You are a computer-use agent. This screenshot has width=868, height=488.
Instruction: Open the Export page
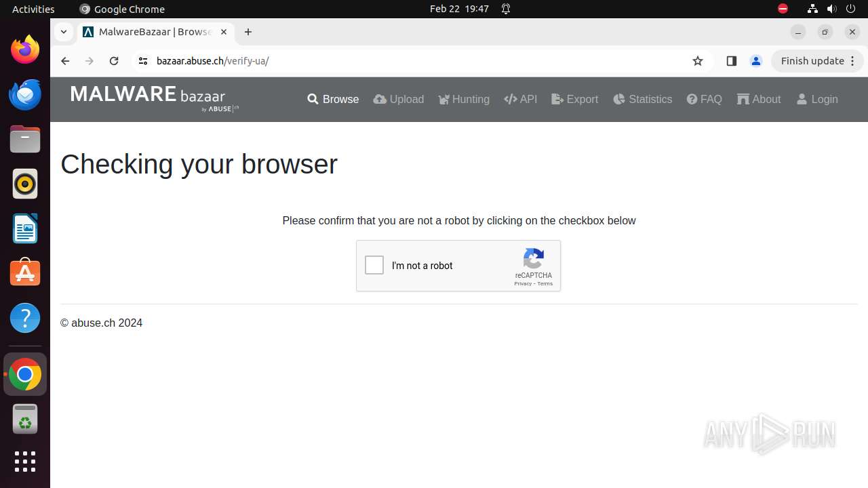(x=575, y=99)
